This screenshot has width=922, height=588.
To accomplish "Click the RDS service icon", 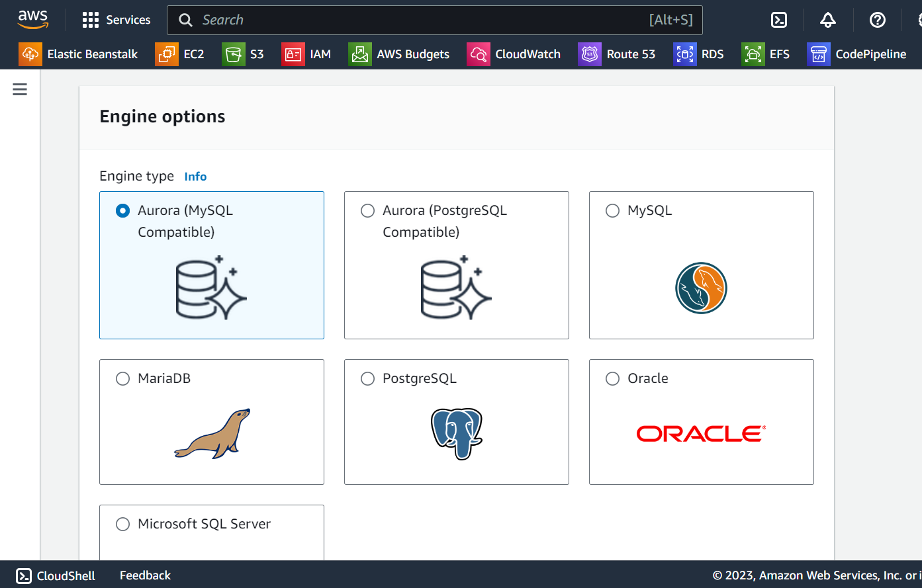I will [685, 54].
